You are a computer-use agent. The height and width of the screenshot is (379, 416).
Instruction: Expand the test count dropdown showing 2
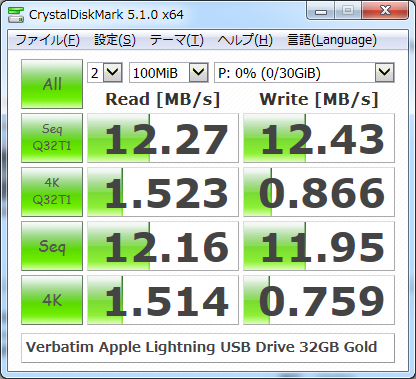pyautogui.click(x=113, y=72)
